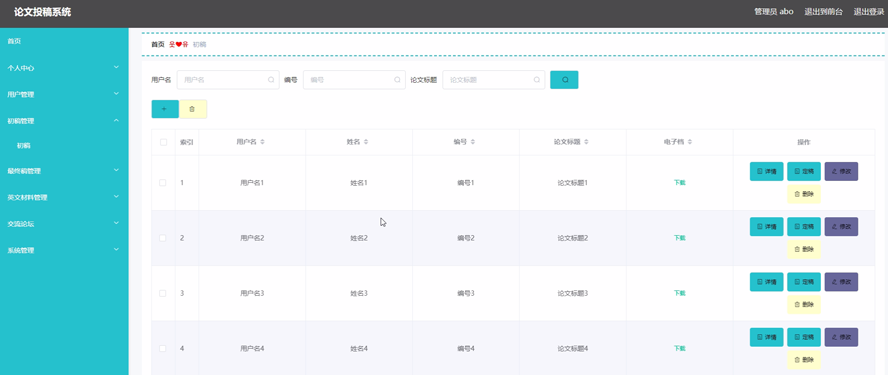Screen dimensions: 888x375
Task: Sort table by 论文标题 column arrows
Action: tap(586, 142)
